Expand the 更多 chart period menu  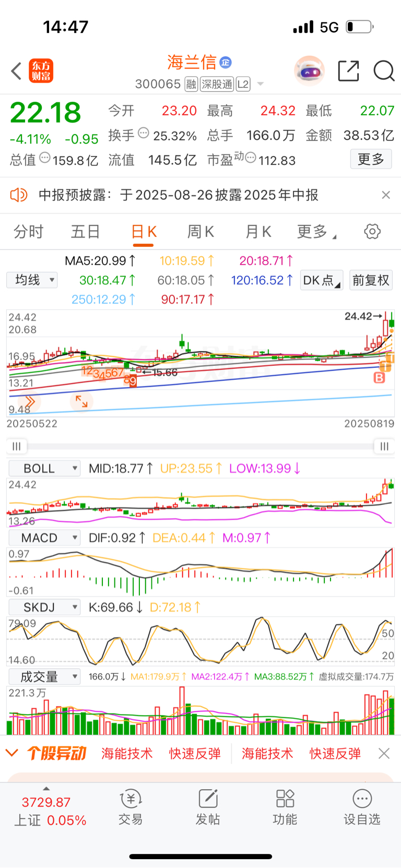pos(316,231)
